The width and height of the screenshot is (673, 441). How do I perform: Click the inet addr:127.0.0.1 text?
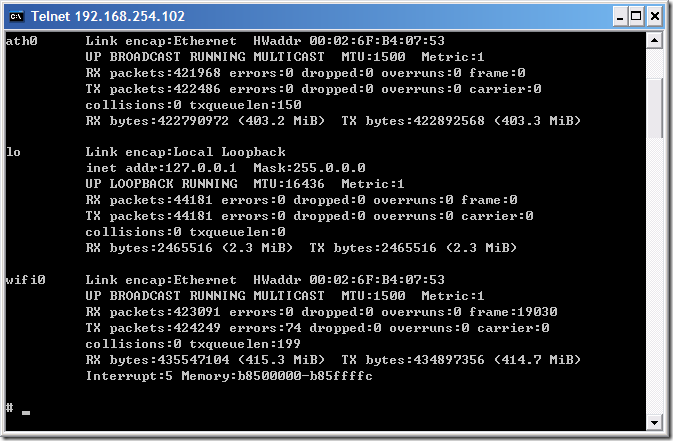[x=161, y=168]
